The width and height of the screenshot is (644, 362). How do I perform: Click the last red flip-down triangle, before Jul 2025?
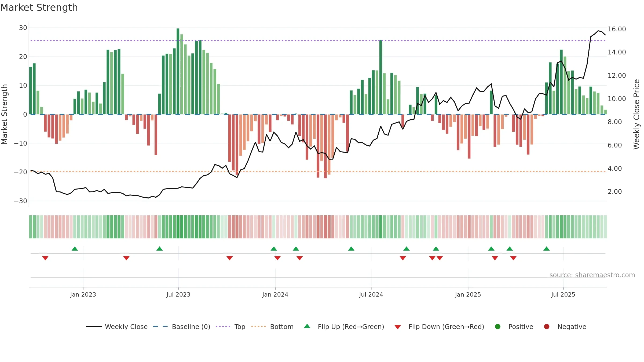(x=513, y=258)
